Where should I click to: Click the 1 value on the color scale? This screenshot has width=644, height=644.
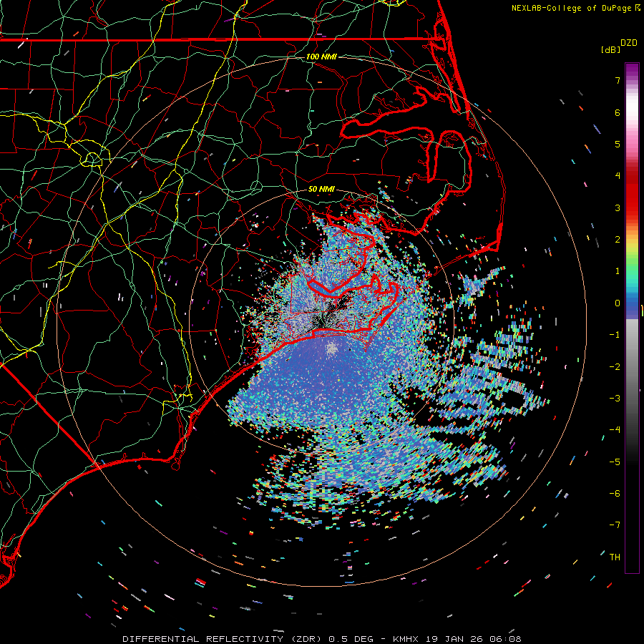[x=618, y=271]
